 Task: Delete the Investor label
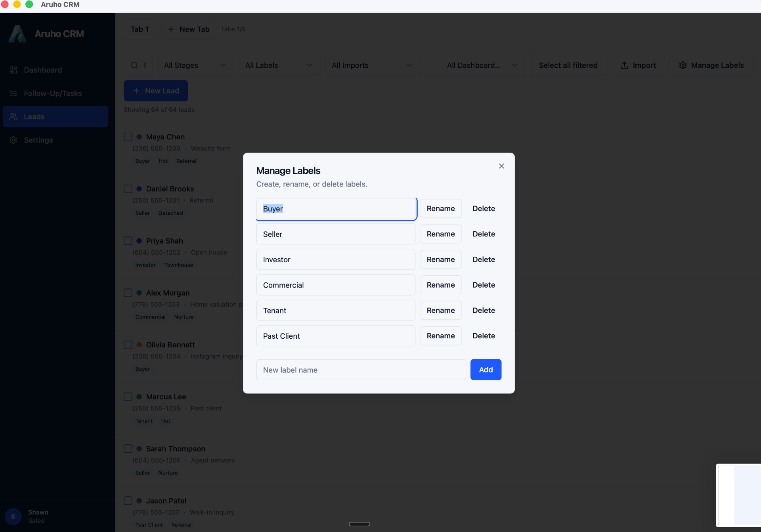(484, 259)
